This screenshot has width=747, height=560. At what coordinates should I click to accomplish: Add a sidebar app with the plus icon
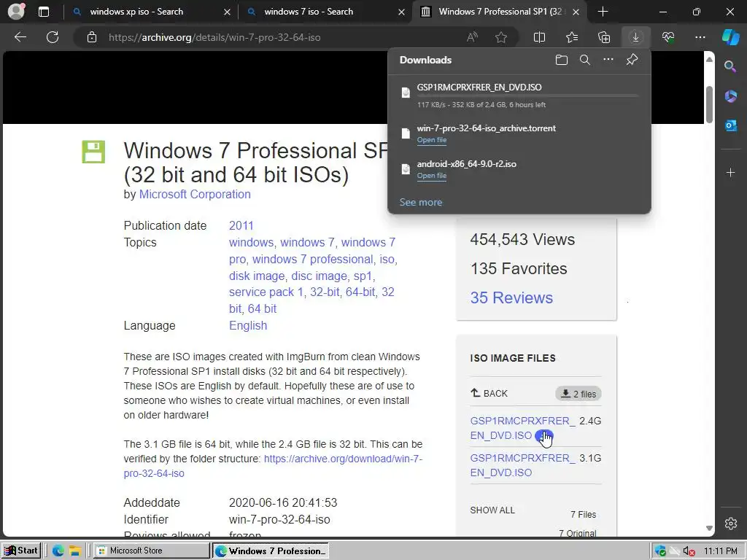pyautogui.click(x=730, y=172)
